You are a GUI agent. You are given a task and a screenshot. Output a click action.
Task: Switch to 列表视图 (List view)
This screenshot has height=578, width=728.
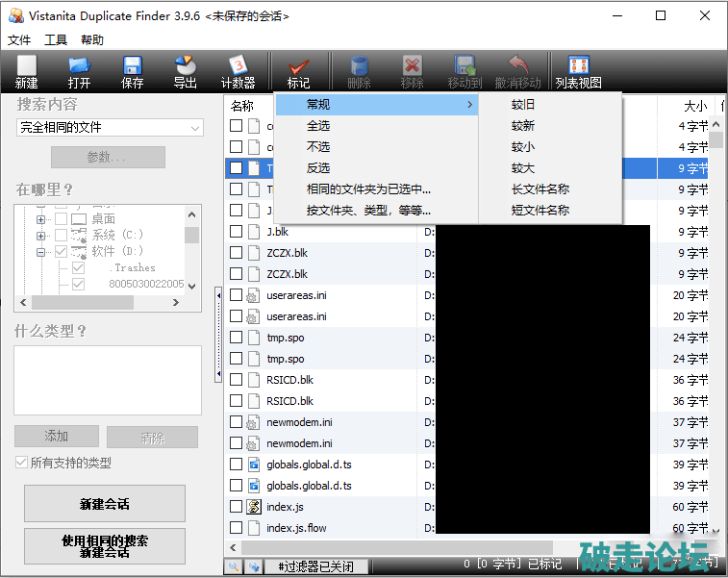(578, 71)
